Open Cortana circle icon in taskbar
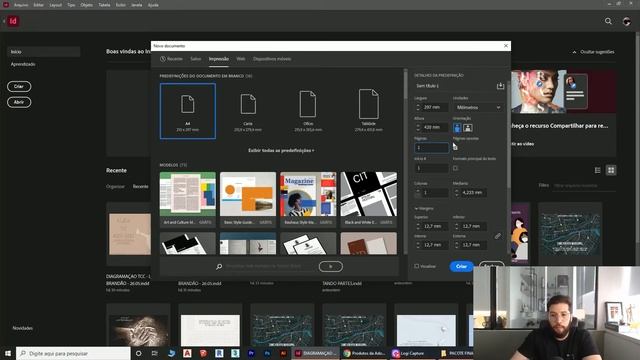Screen dimensions: 640x360 click(138, 353)
